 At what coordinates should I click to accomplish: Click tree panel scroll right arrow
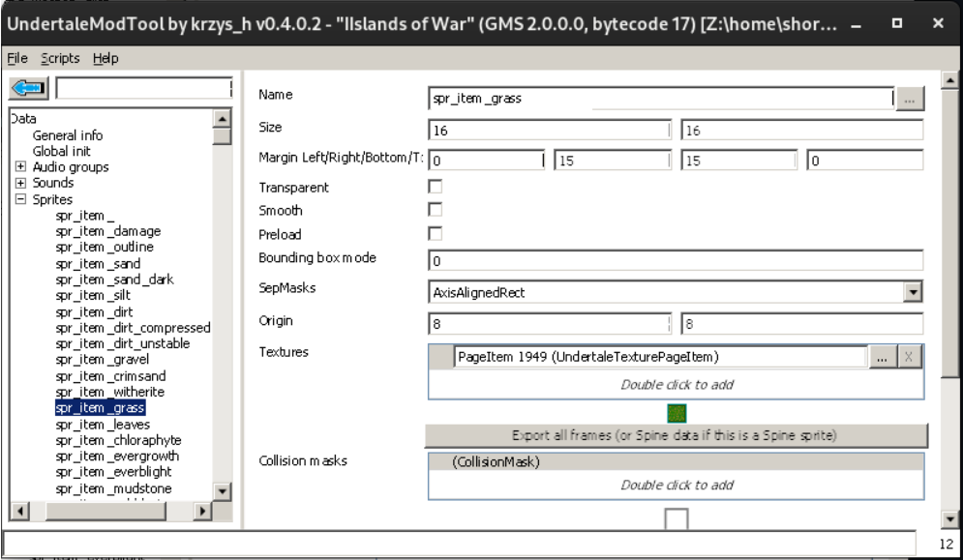pos(202,511)
